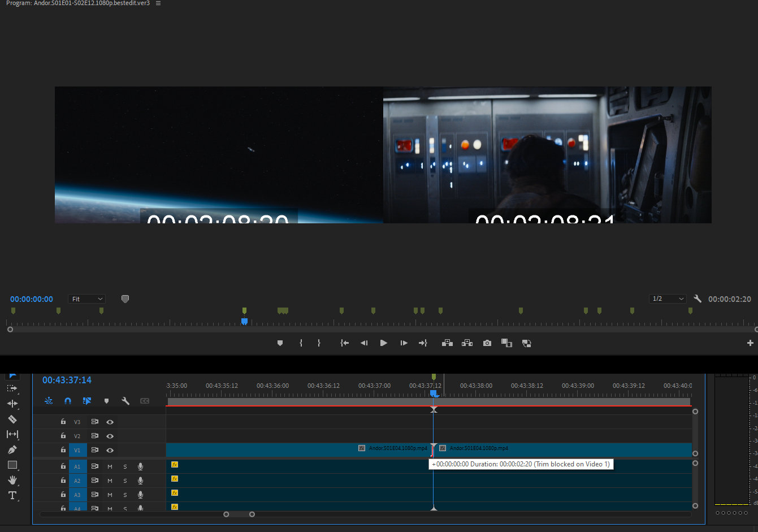Go to In point
The height and width of the screenshot is (532, 758).
[x=344, y=343]
